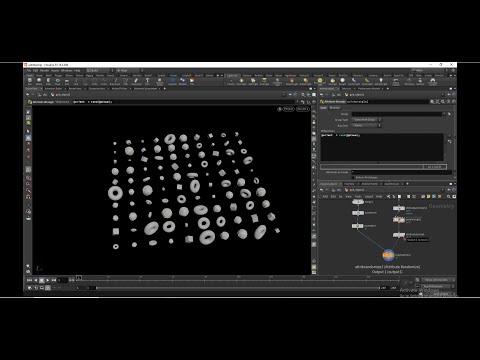Viewport: 480px width, 360px height.
Task: Select the Sphere shelf tool
Action: (x=39, y=81)
